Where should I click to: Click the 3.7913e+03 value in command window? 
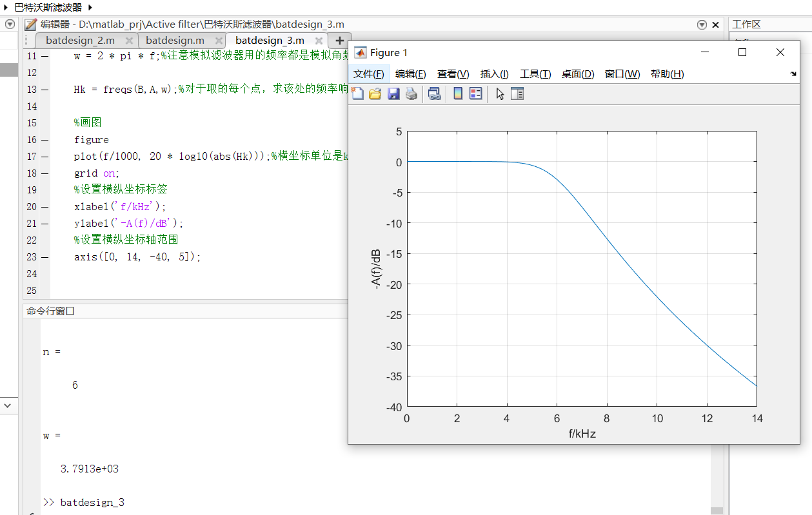pos(90,469)
